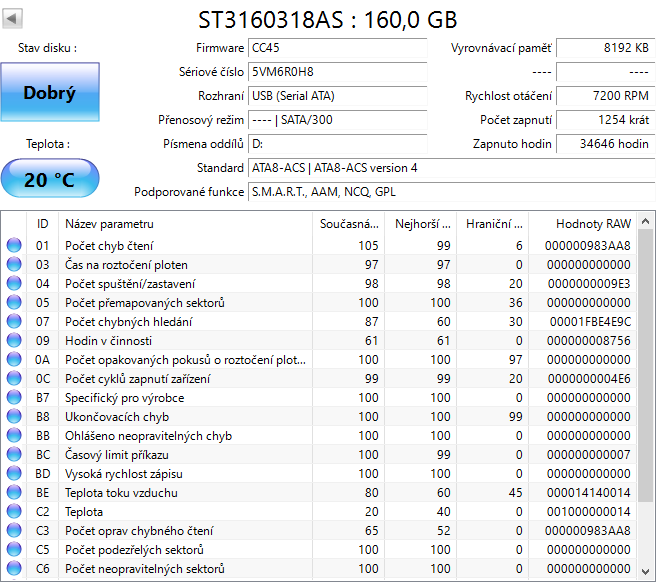Select the Hodin v činnosti row
Screen dimensions: 662x585
(319, 340)
